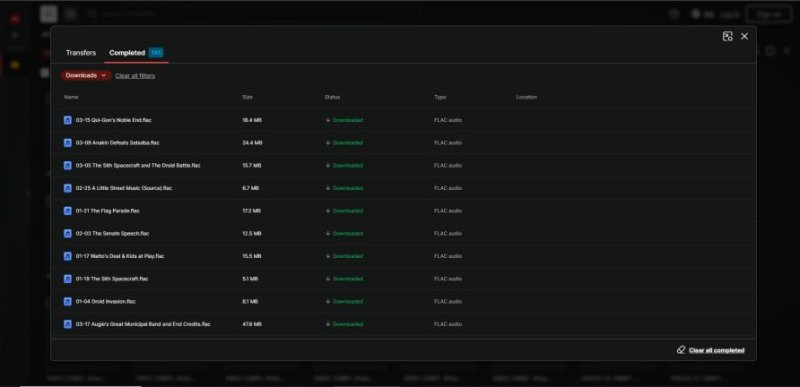Click audio icon for Sith Spacecraft and Droid Battle
The image size is (800, 387).
point(67,166)
